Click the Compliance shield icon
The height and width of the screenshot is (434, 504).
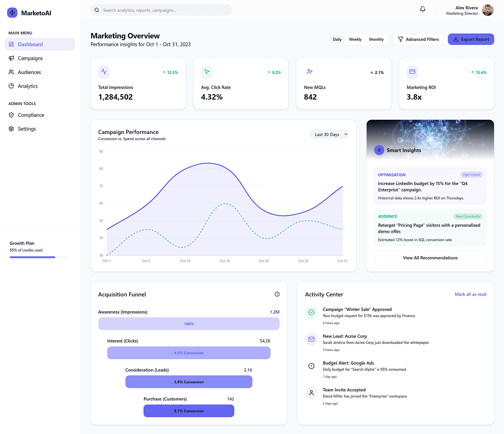(x=11, y=115)
